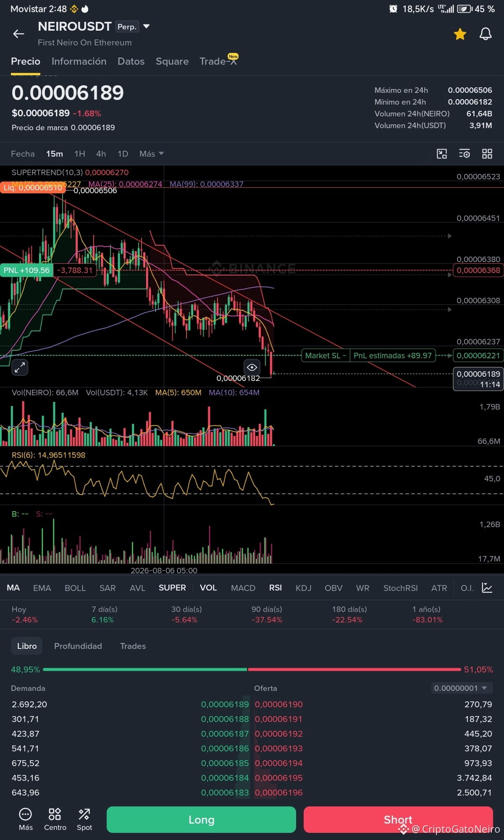Select the Fecha chart option
The width and height of the screenshot is (504, 840).
click(x=23, y=154)
